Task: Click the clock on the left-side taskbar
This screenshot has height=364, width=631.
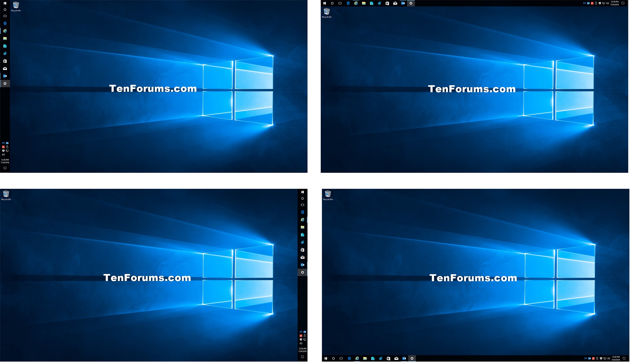Action: [x=5, y=161]
